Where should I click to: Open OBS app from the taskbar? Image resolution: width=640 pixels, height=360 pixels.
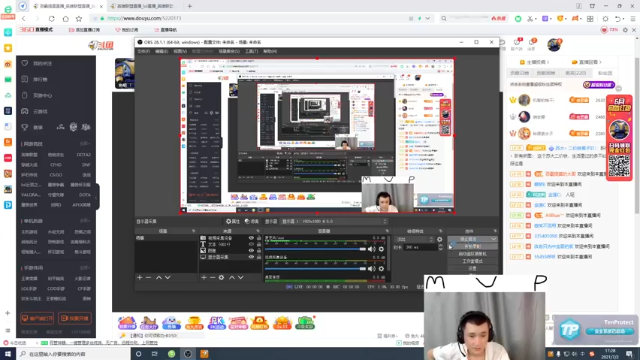[x=188, y=354]
